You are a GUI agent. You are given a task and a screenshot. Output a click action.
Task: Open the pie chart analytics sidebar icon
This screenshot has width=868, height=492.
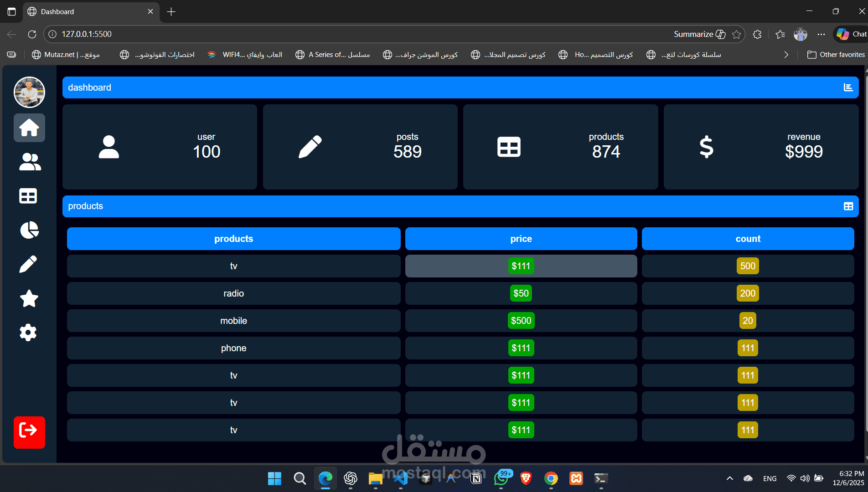(x=29, y=230)
